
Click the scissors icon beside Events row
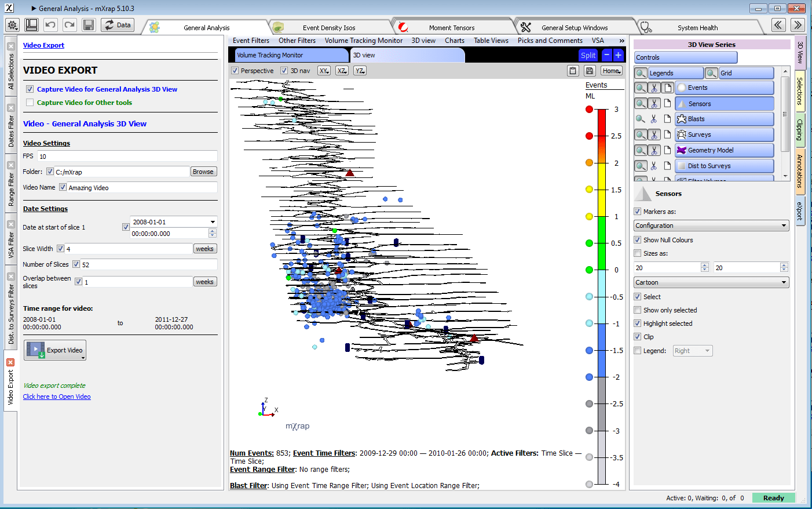[654, 88]
